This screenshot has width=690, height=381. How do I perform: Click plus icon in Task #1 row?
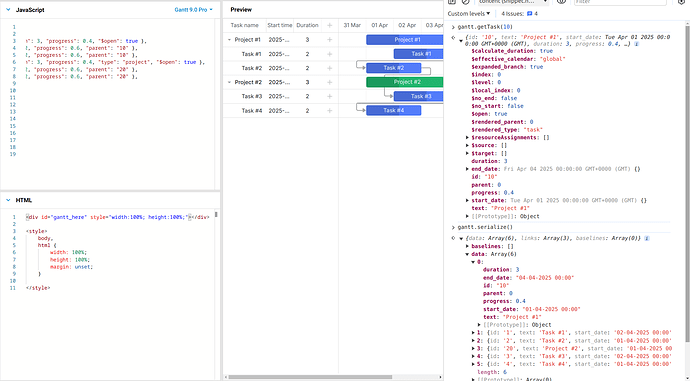click(x=329, y=54)
